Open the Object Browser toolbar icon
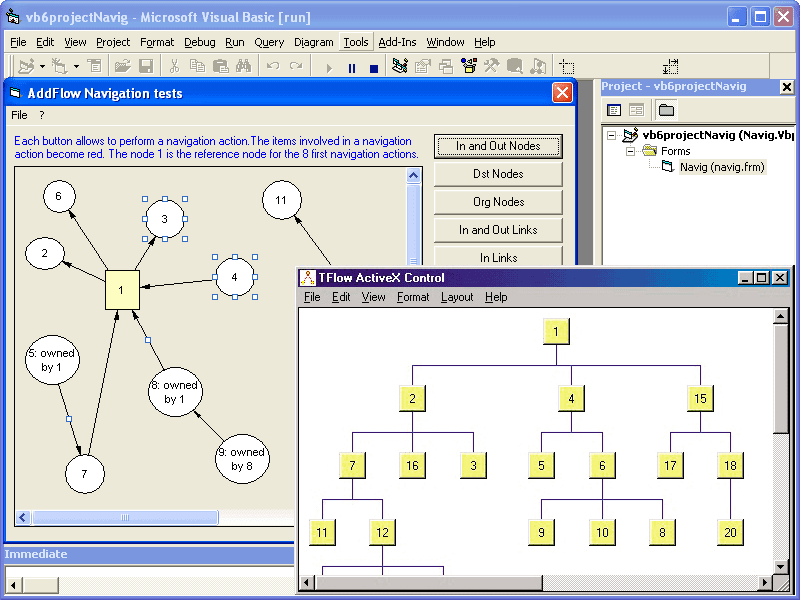This screenshot has width=800, height=600. pos(469,66)
